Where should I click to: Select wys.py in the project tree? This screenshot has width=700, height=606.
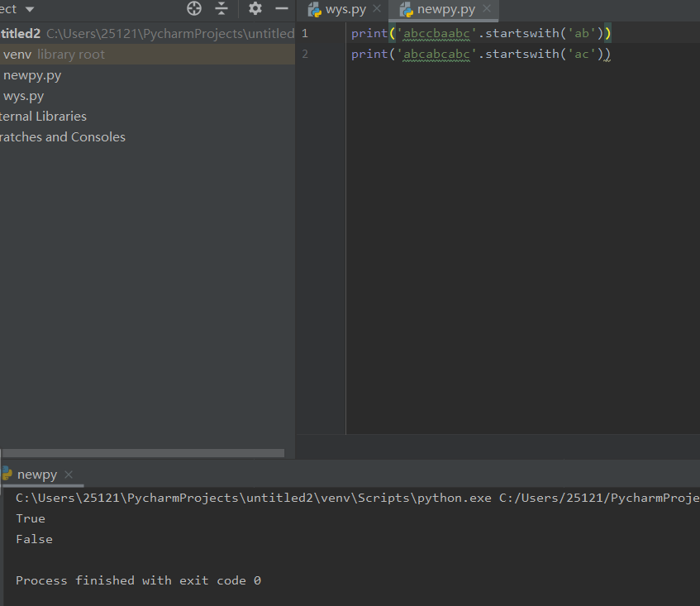click(24, 96)
